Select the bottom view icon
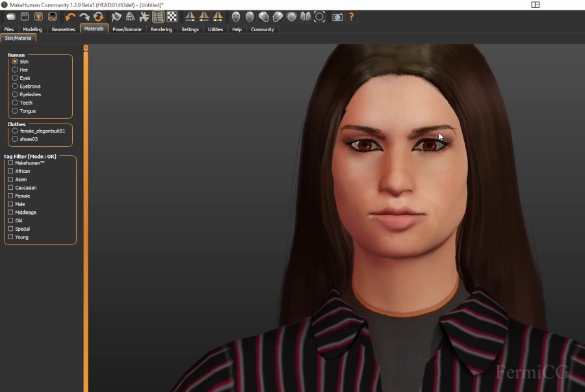 [305, 17]
